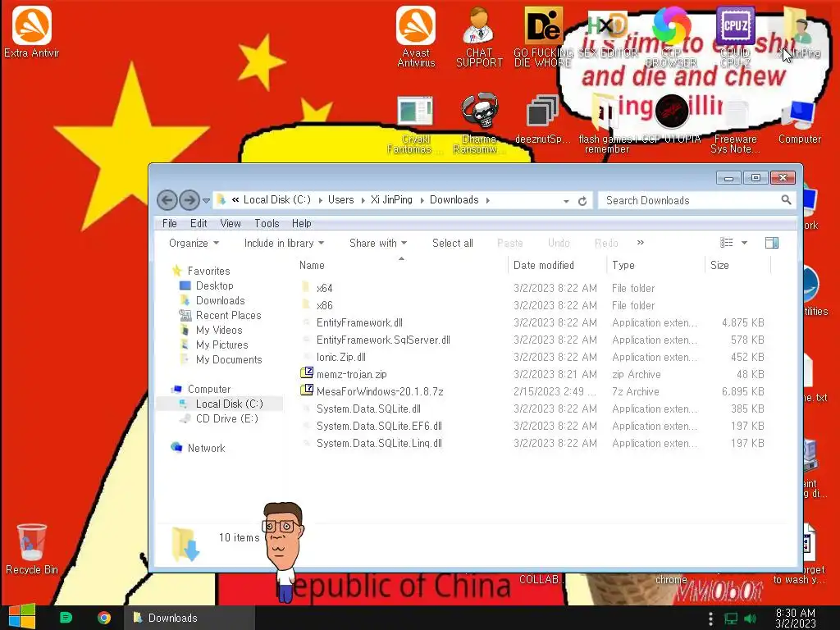The width and height of the screenshot is (840, 630).
Task: Open the recent locations dropdown arrow
Action: [x=206, y=201]
